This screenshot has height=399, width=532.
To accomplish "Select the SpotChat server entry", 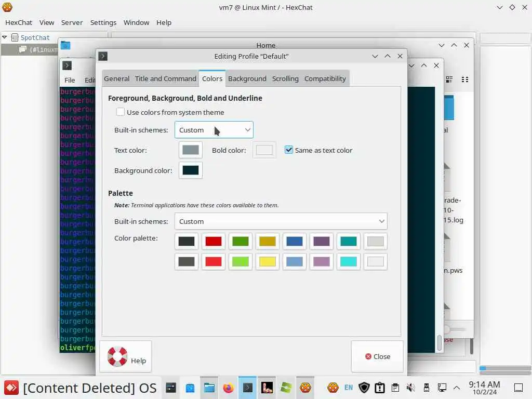I will tap(35, 37).
